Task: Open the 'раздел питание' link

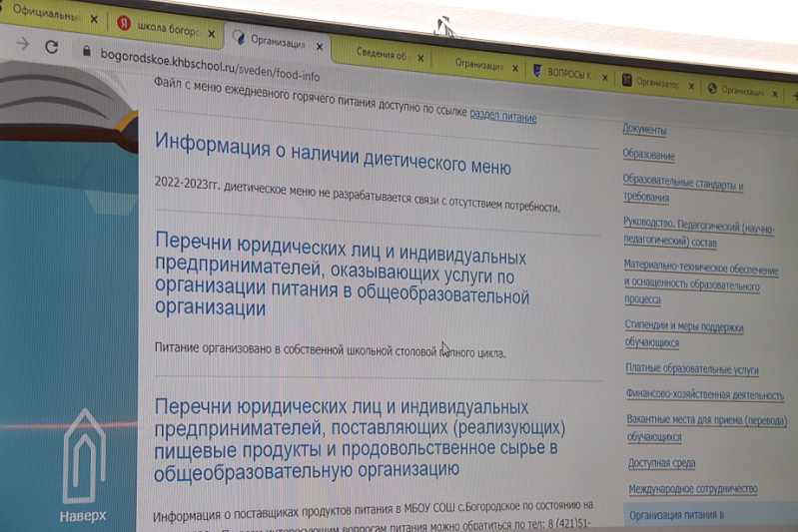Action: [502, 117]
